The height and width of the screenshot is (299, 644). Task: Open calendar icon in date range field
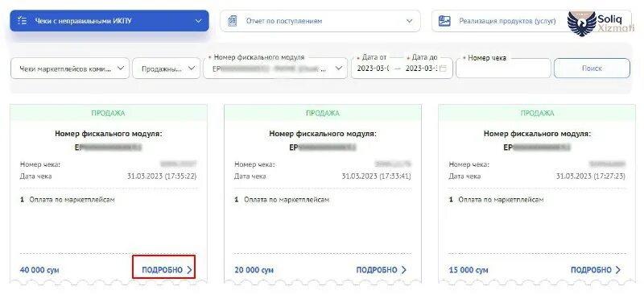tap(443, 69)
